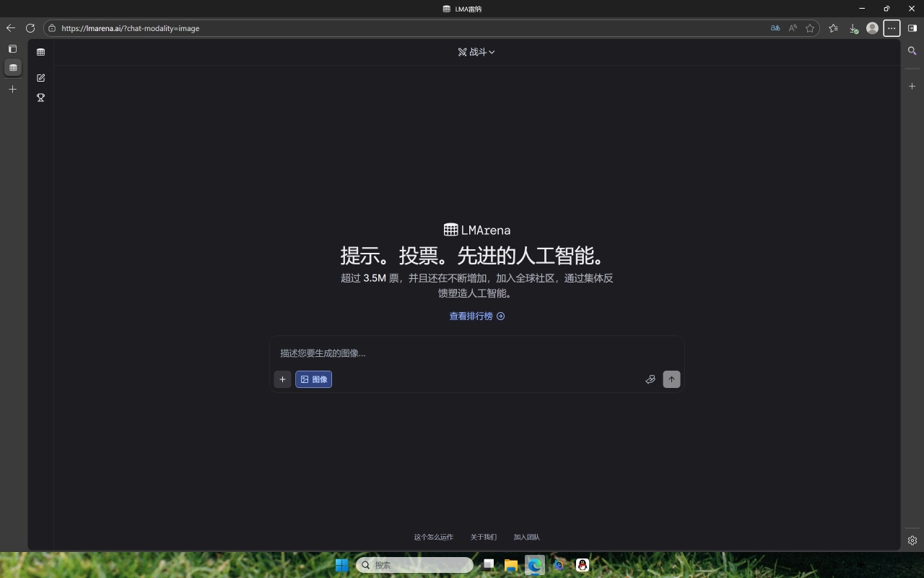Open the Edge sidebar search
This screenshot has width=924, height=578.
tap(912, 51)
